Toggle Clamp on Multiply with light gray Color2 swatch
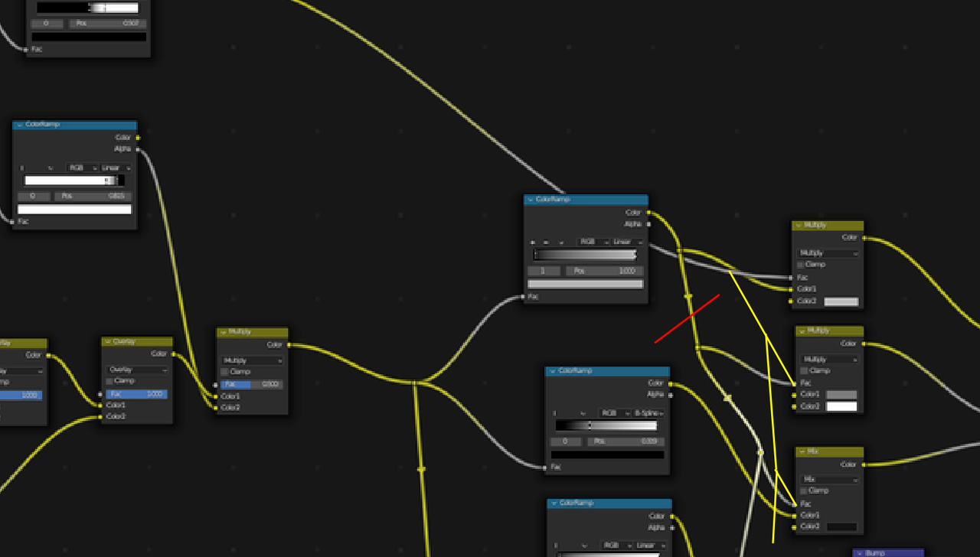 [x=801, y=265]
